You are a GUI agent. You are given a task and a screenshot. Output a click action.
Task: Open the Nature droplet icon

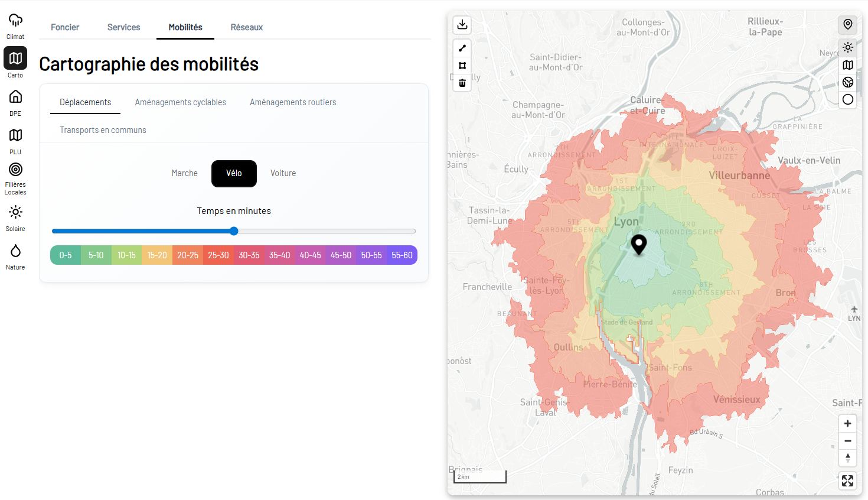click(x=15, y=251)
